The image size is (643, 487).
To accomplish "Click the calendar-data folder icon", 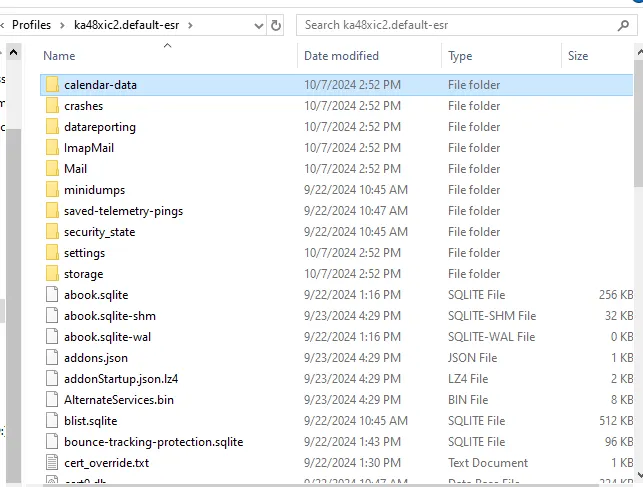I will 52,85.
